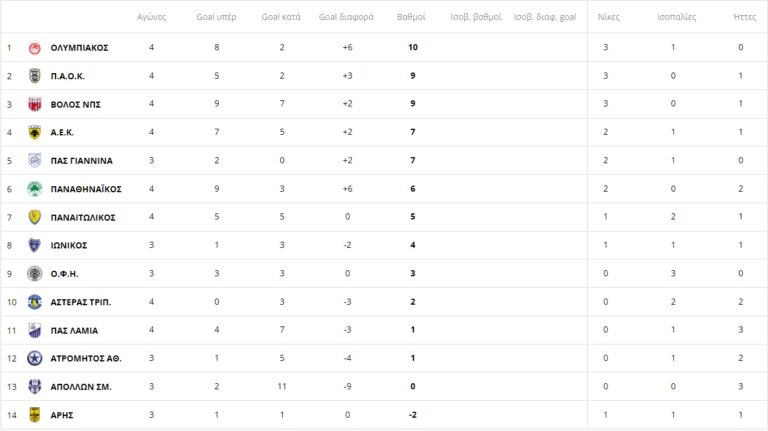Click the ΑΠΟΛΛΩΝ ΣΜ. team crest
This screenshot has height=431, width=768.
pos(34,386)
